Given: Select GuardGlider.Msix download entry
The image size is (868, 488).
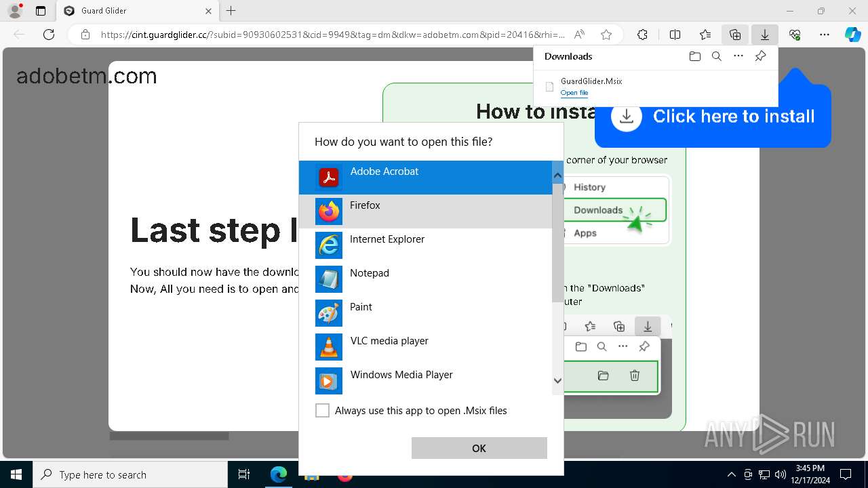Looking at the screenshot, I should pos(655,87).
